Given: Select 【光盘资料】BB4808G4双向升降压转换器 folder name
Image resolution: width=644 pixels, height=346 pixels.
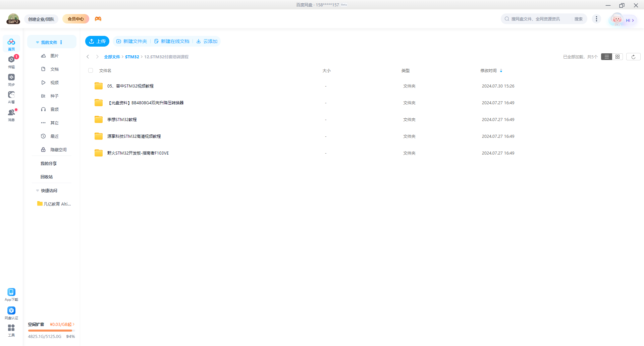Looking at the screenshot, I should pyautogui.click(x=146, y=103).
